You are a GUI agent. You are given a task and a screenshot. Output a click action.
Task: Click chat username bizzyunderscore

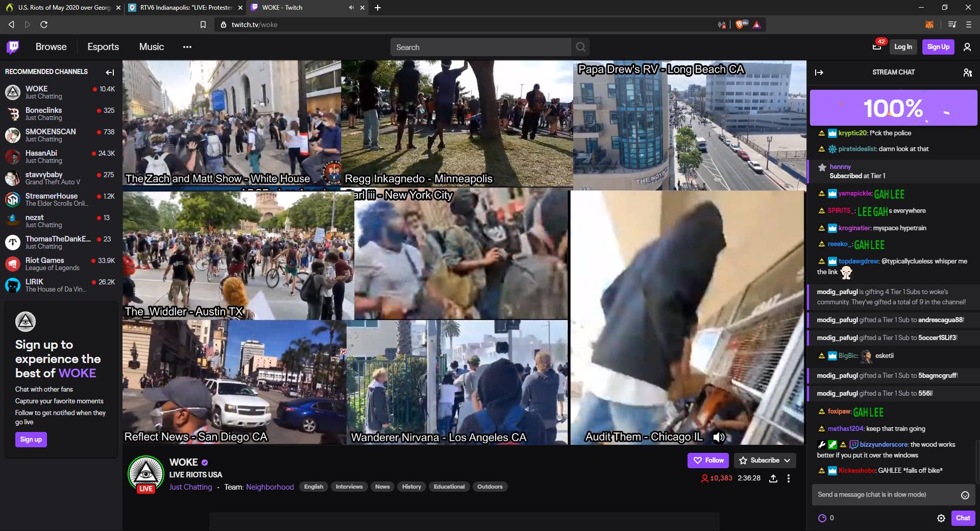[884, 445]
